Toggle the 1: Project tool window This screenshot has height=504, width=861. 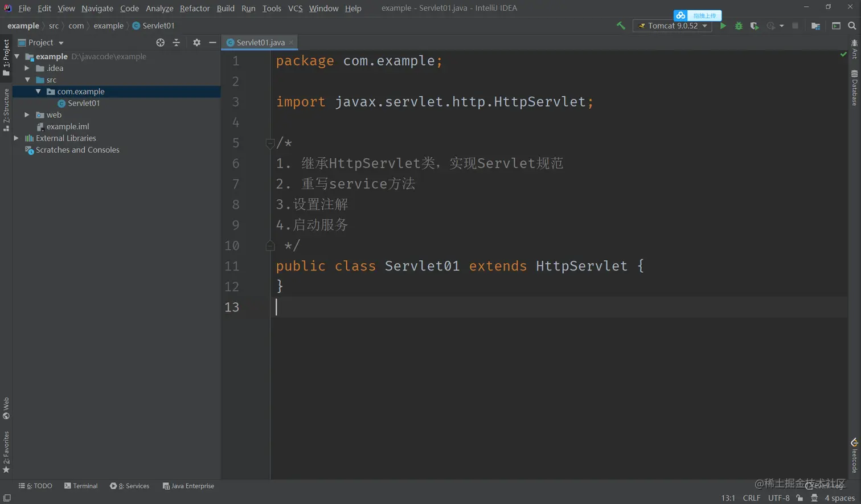click(6, 57)
